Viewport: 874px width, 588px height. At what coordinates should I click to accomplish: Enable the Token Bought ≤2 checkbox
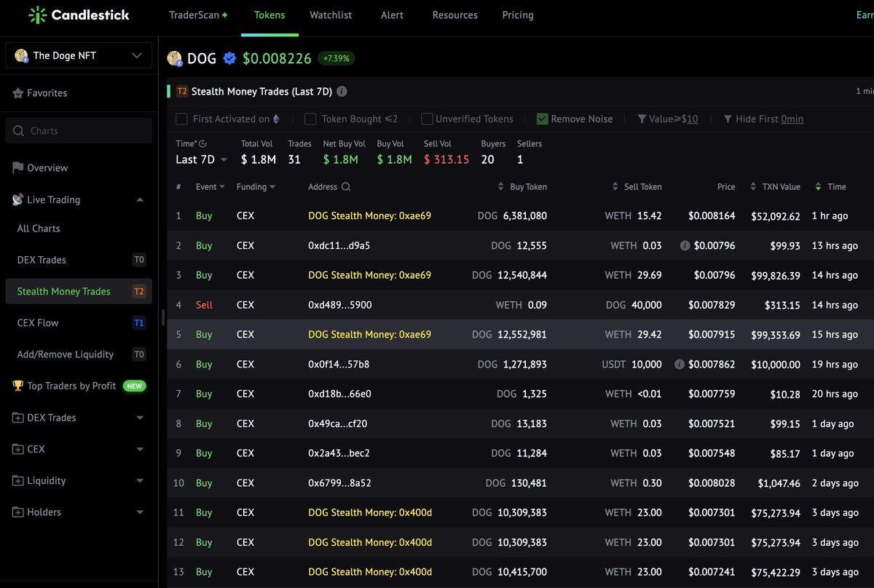[x=310, y=119]
